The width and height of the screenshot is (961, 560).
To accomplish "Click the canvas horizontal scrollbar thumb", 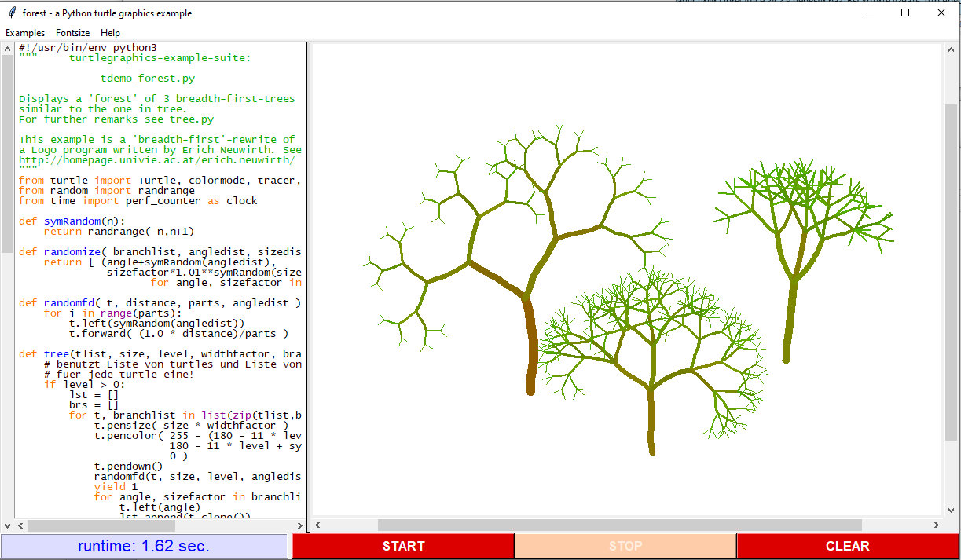I will click(x=619, y=525).
